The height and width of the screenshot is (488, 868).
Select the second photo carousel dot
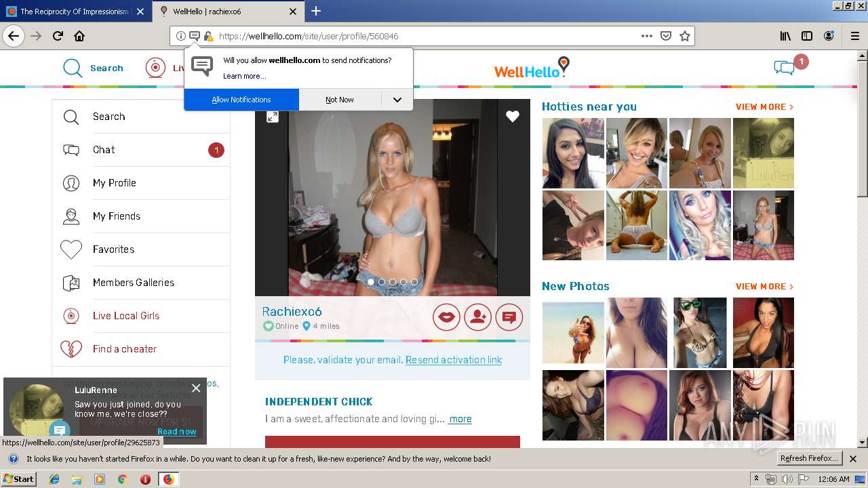tap(382, 282)
